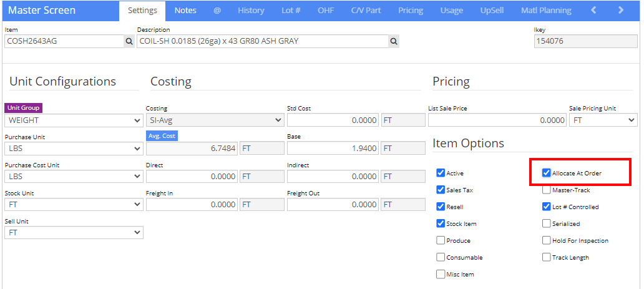
Task: Go to the Lot # tab
Action: [291, 11]
